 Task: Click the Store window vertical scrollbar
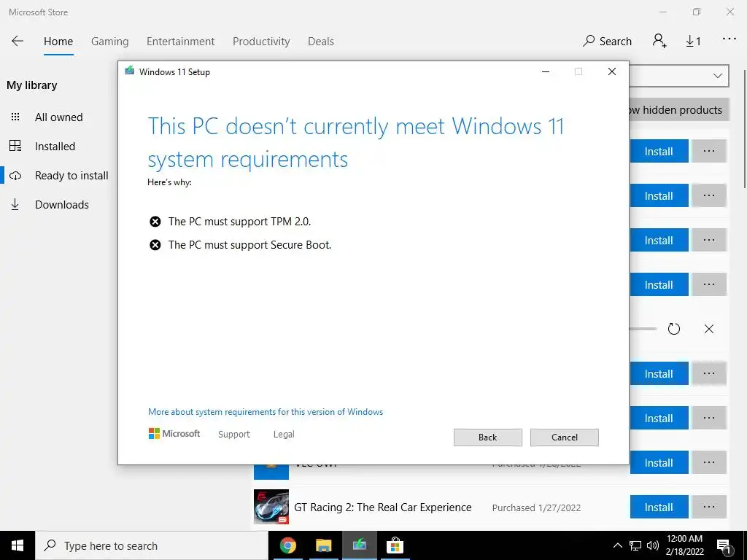(x=745, y=128)
